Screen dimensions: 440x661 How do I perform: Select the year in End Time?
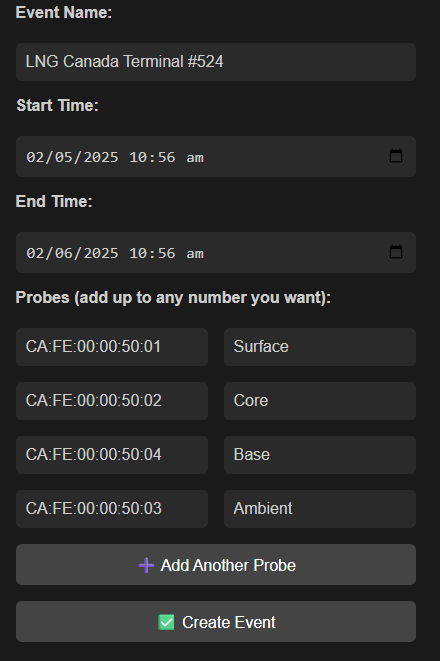coord(101,253)
